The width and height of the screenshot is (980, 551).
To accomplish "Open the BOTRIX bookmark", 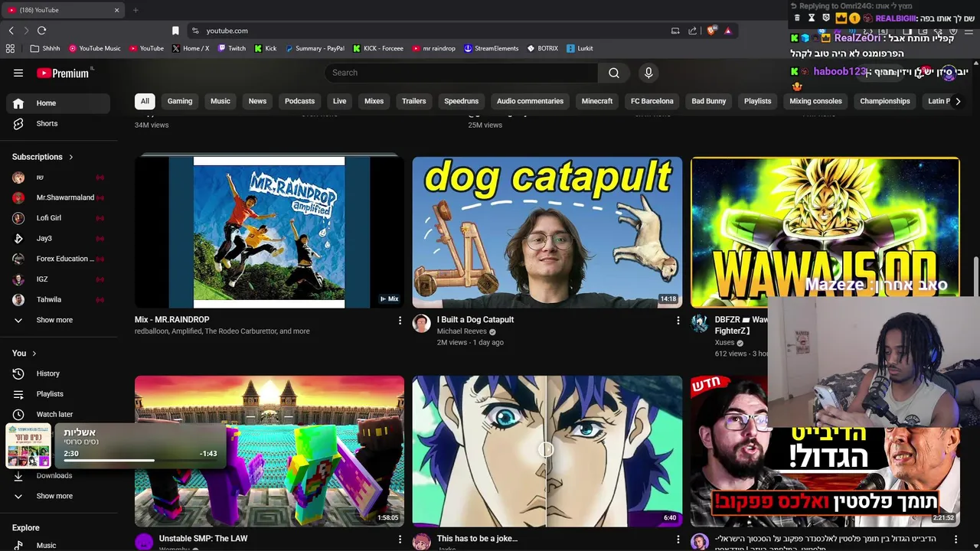I will [x=543, y=48].
